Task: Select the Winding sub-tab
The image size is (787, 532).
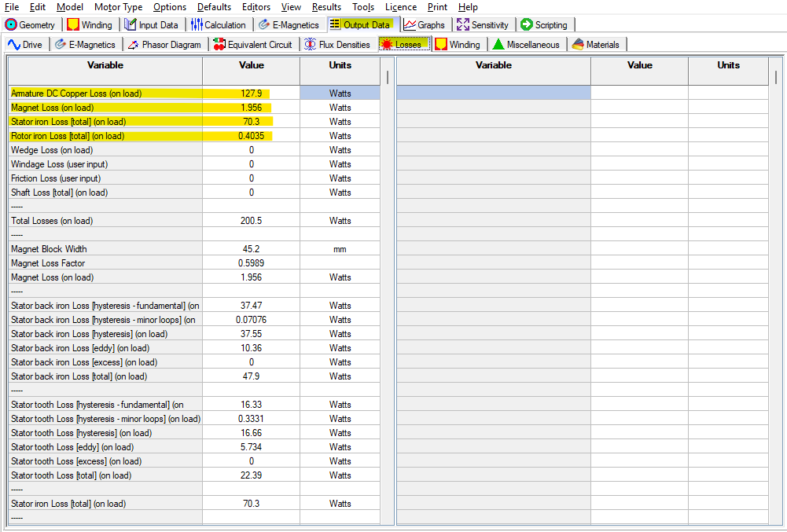Action: [458, 44]
